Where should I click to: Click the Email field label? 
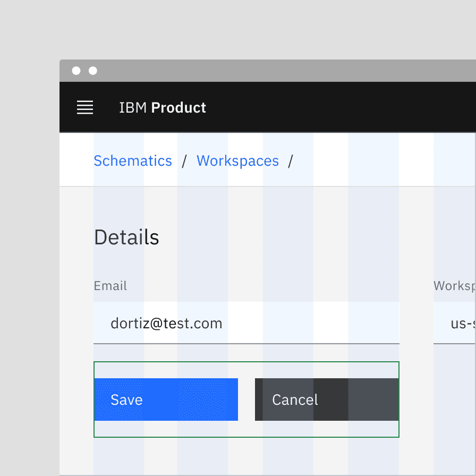pyautogui.click(x=110, y=286)
